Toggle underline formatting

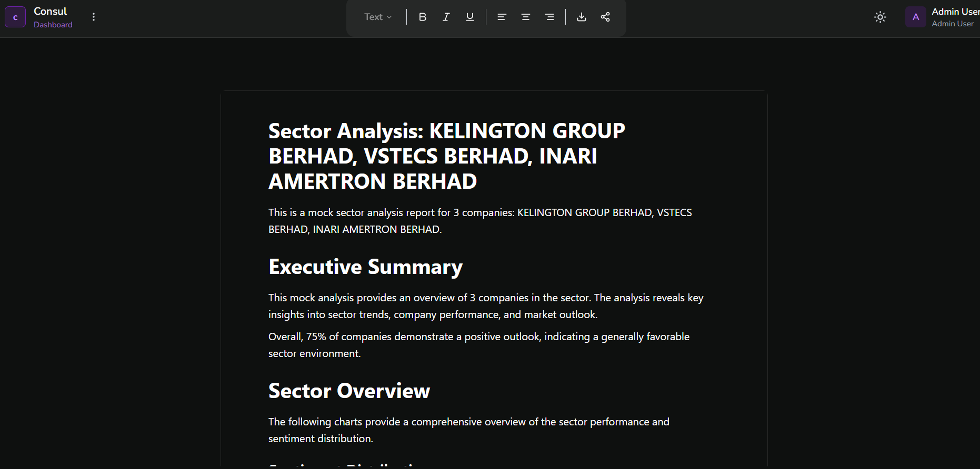[470, 17]
